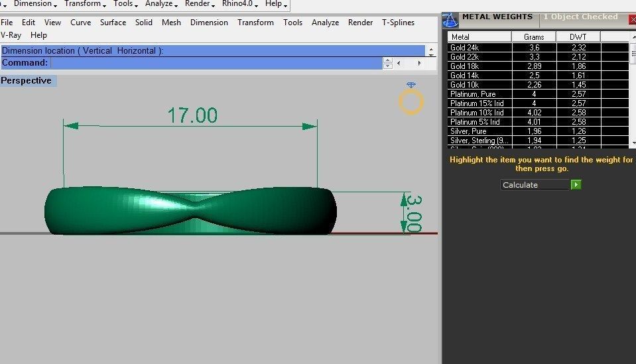Viewport: 636px width, 364px height.
Task: Open the Surface menu
Action: (x=113, y=23)
